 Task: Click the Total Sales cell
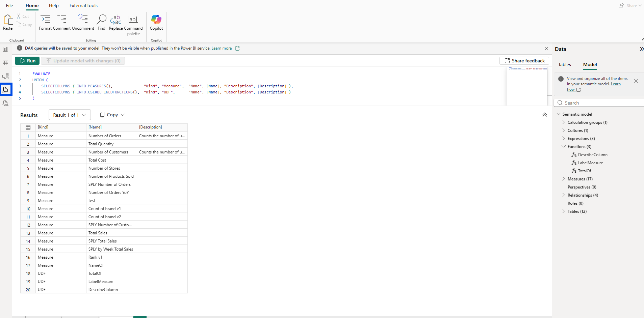pyautogui.click(x=111, y=233)
